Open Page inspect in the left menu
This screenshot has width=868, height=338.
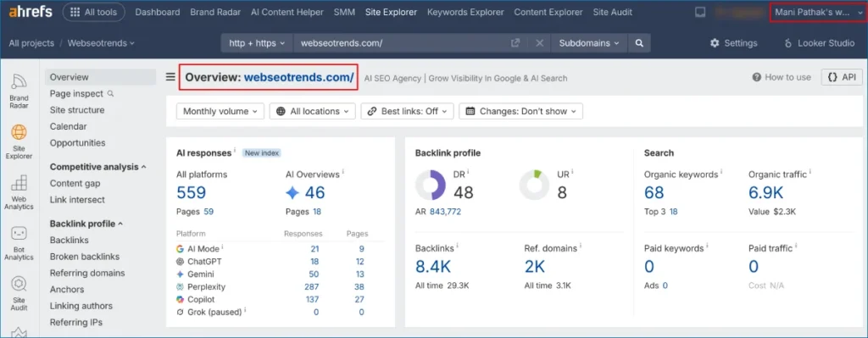(x=81, y=93)
